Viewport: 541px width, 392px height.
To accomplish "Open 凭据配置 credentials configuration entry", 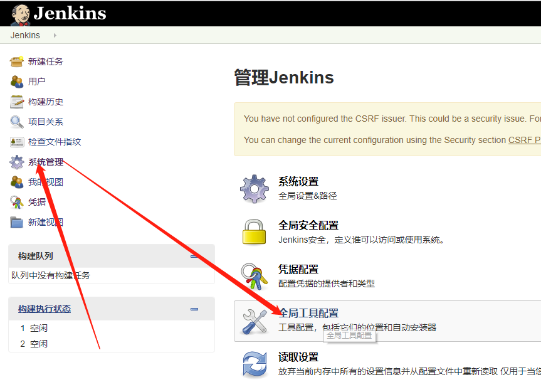I will (x=298, y=269).
